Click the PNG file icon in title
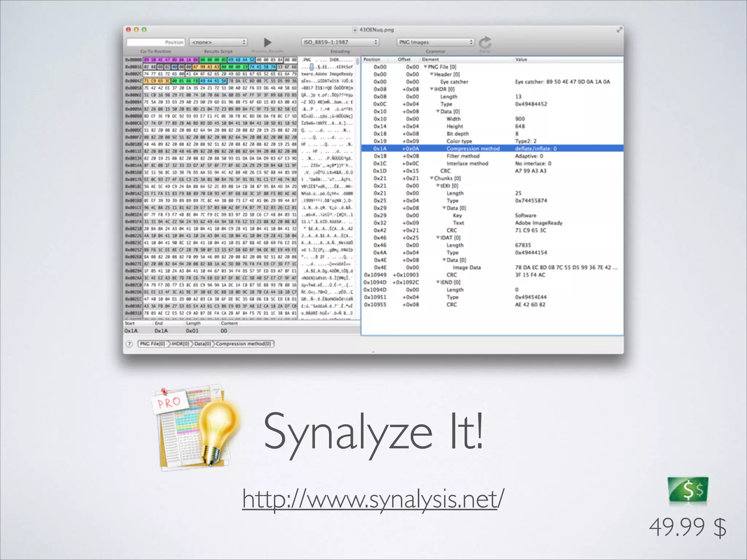This screenshot has height=560, width=747. coord(355,30)
